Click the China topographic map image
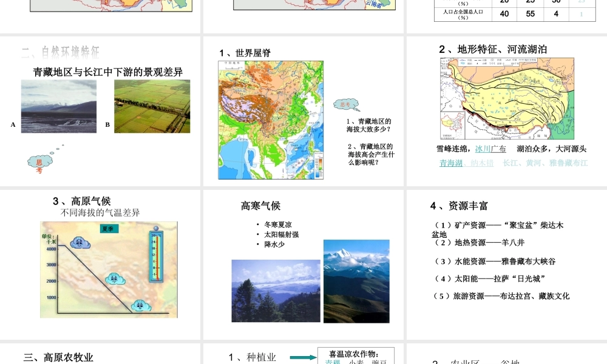The width and height of the screenshot is (607, 364). 271,120
